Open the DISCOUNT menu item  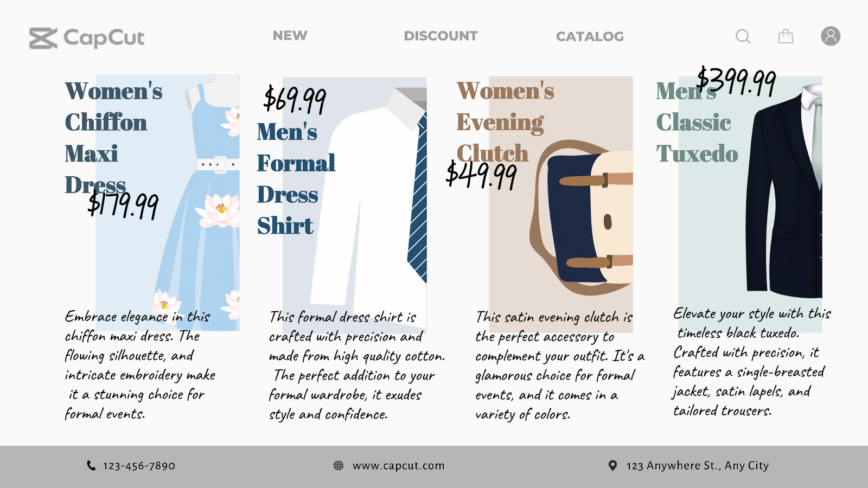click(x=441, y=36)
